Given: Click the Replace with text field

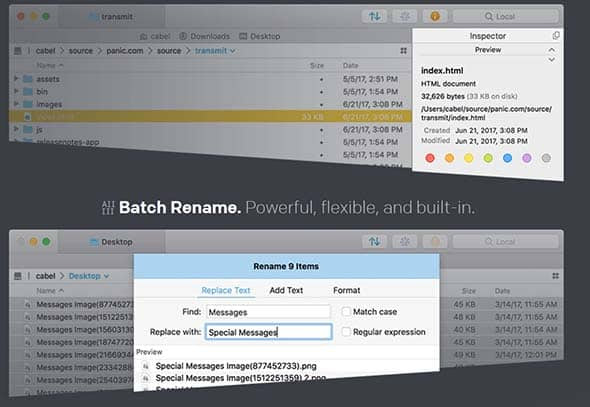Looking at the screenshot, I should point(268,332).
